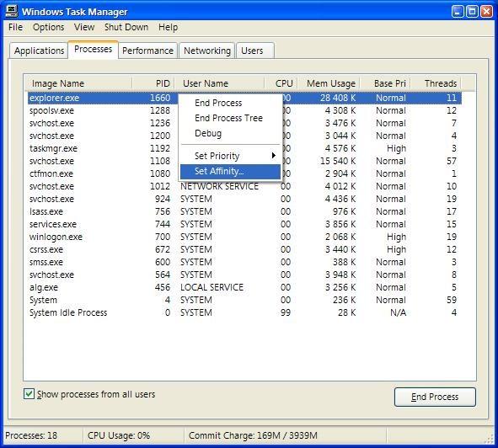Image resolution: width=498 pixels, height=448 pixels.
Task: Minimize the Task Manager window
Action: pos(458,12)
